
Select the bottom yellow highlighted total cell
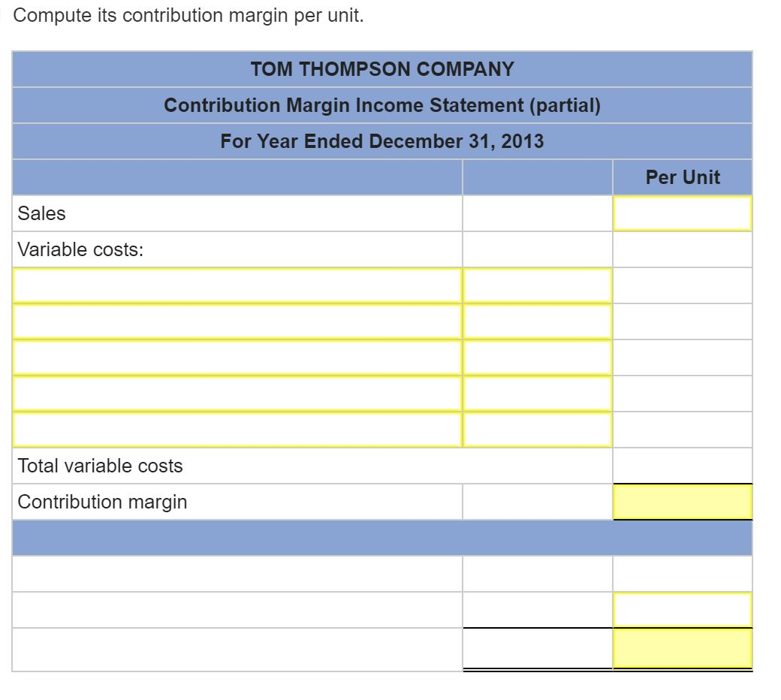click(x=682, y=649)
